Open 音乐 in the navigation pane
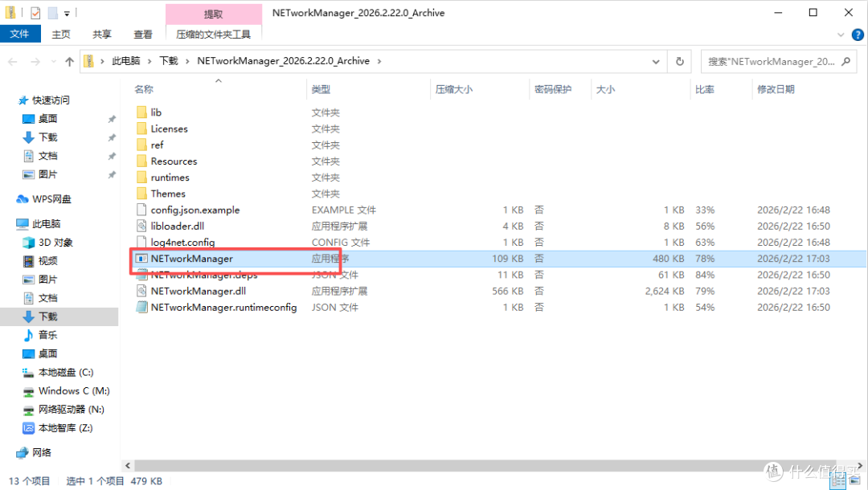Viewport: 868px width, 490px height. (47, 335)
